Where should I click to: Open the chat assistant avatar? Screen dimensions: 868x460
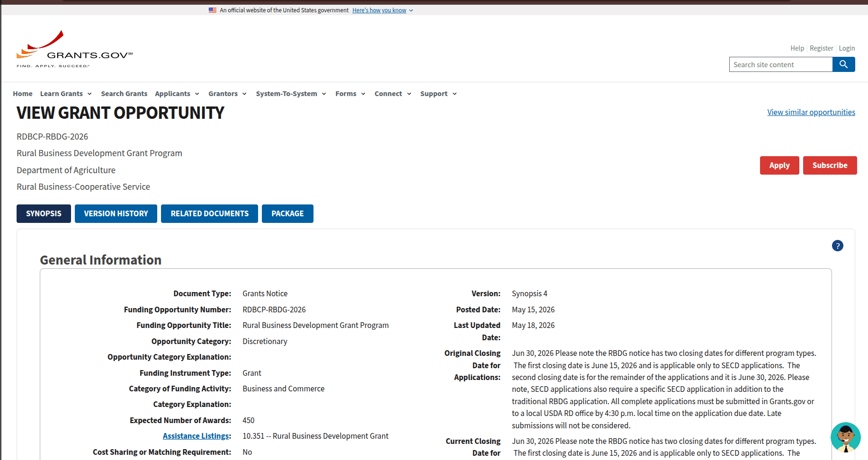tap(845, 437)
